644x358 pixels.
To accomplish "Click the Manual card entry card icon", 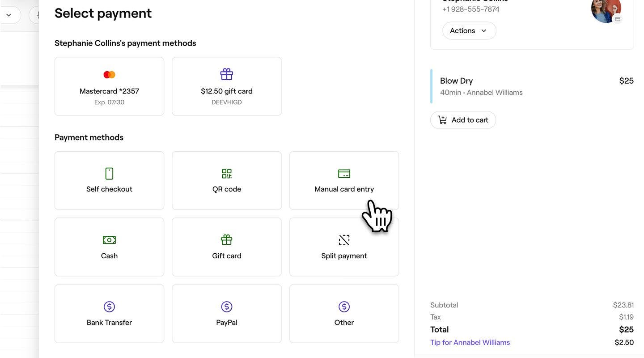I will click(344, 174).
